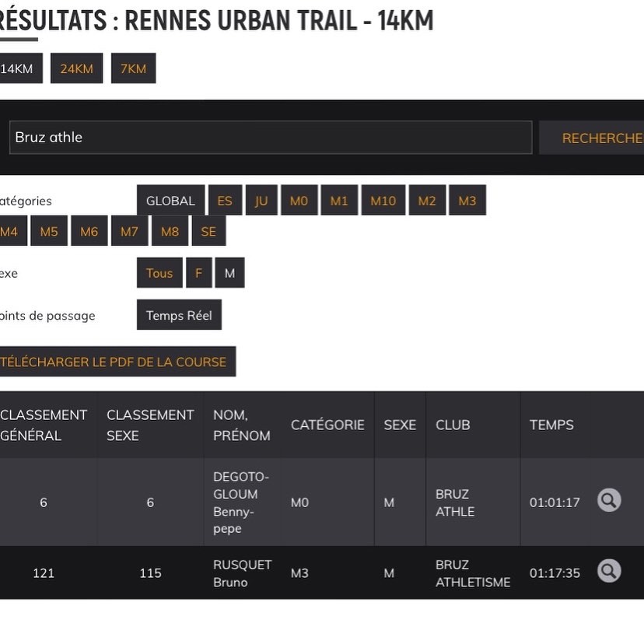This screenshot has height=644, width=644.
Task: Filter results to women with F
Action: tap(198, 273)
